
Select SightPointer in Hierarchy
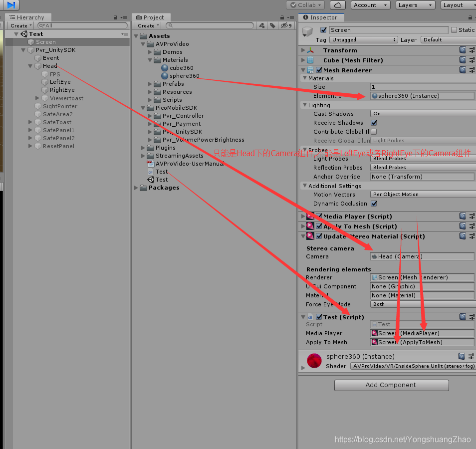point(60,106)
